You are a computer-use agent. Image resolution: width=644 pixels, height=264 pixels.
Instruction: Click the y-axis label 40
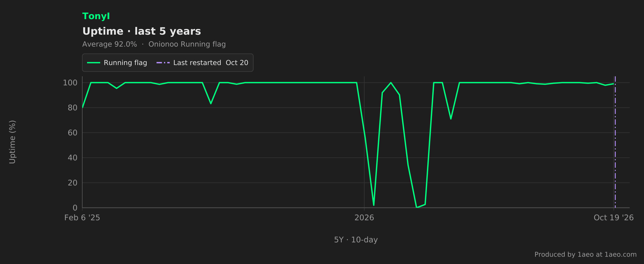coord(72,158)
